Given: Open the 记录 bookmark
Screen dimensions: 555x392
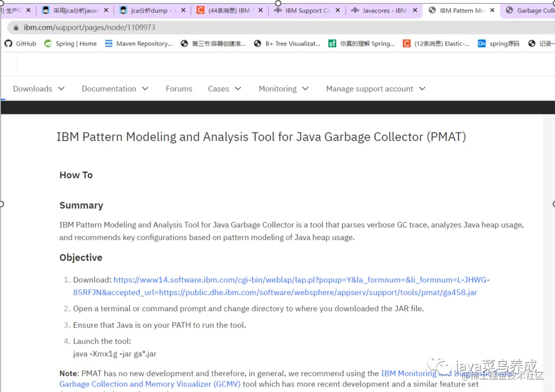Looking at the screenshot, I should pos(541,44).
